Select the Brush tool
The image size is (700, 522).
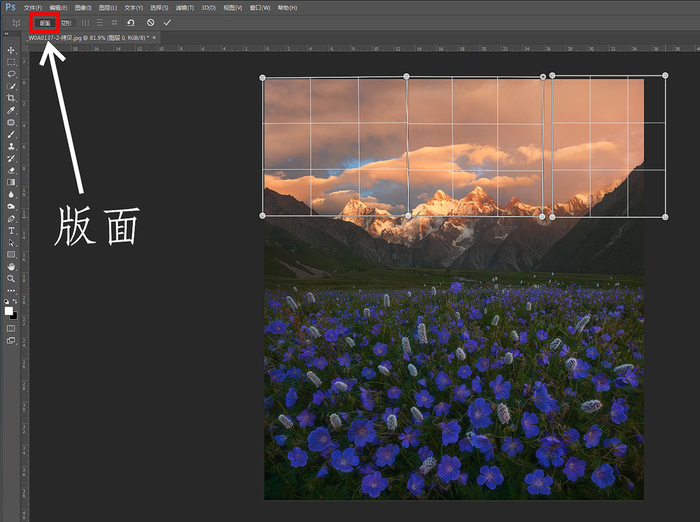11,134
